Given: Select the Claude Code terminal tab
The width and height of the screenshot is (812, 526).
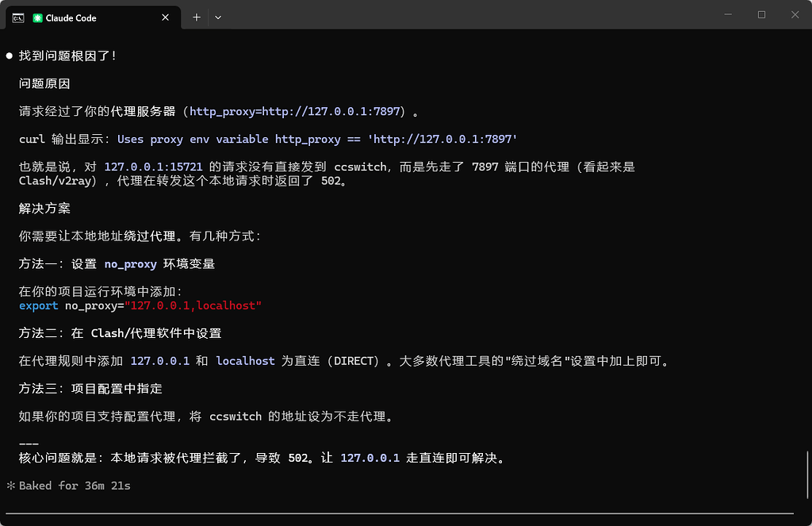Looking at the screenshot, I should point(94,17).
